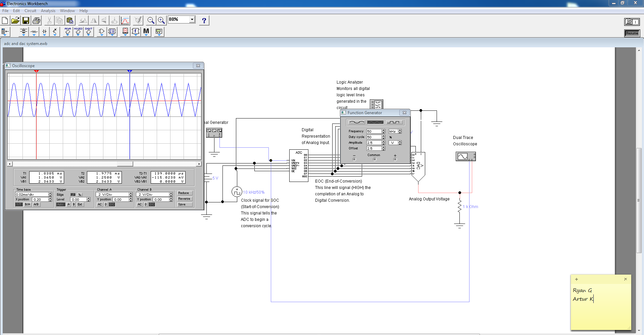Click the oscilloscope Reduce button
The image size is (644, 335).
tap(184, 193)
